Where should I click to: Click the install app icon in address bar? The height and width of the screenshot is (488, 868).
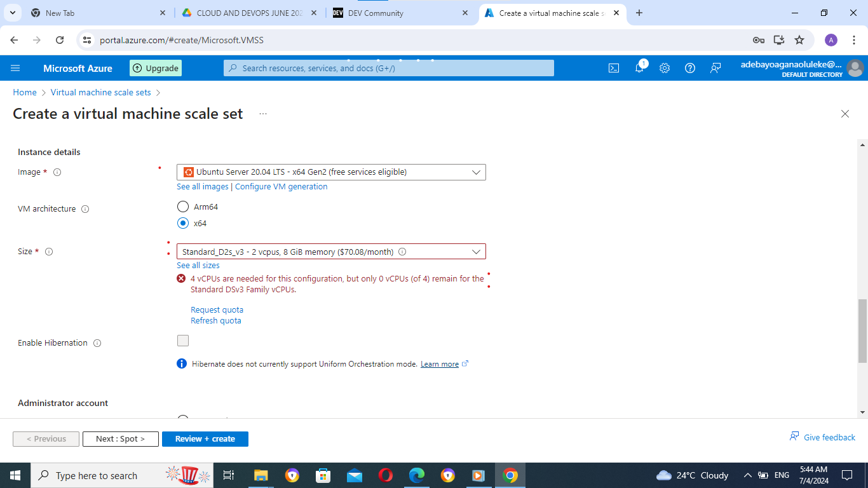click(x=779, y=40)
